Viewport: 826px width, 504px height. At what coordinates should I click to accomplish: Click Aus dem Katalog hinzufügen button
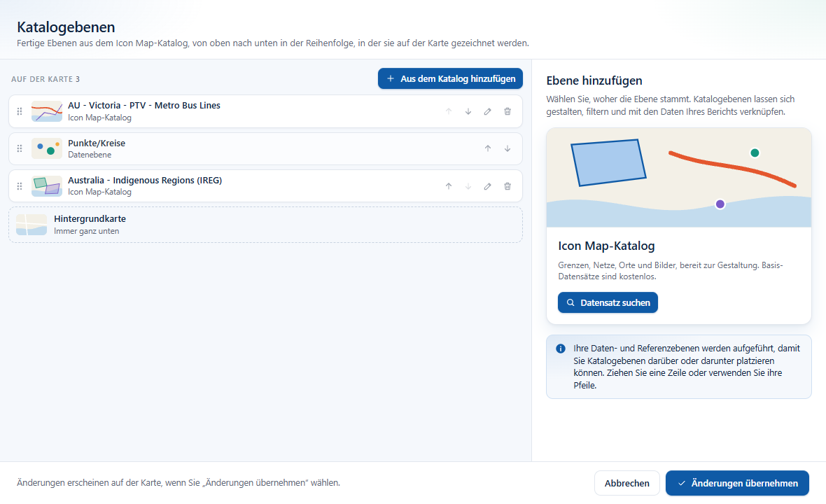coord(450,78)
